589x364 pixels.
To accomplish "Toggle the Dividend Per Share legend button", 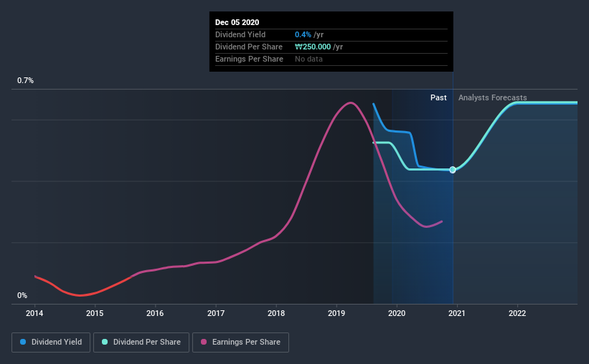I will pos(141,343).
